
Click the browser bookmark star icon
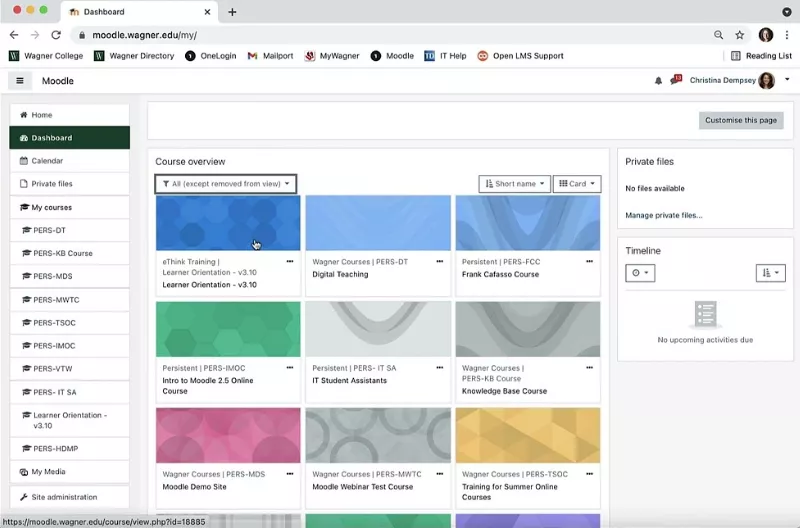[739, 35]
